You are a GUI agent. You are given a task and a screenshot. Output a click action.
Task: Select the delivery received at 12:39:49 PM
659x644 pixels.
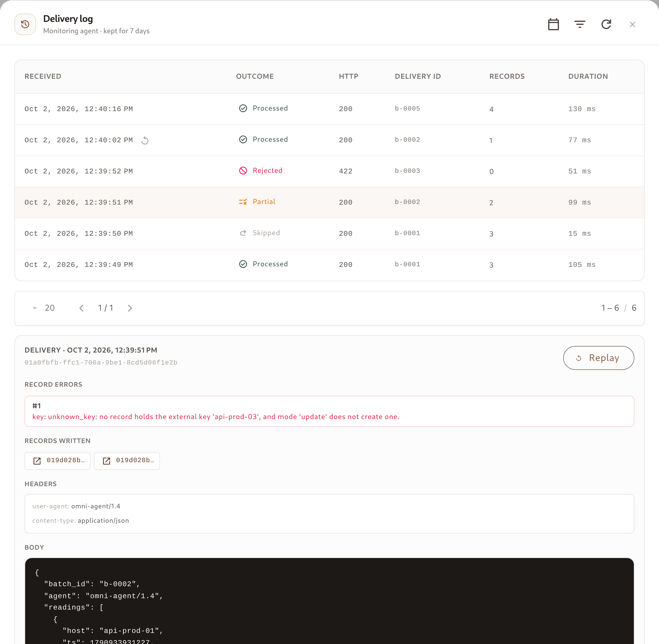[329, 264]
